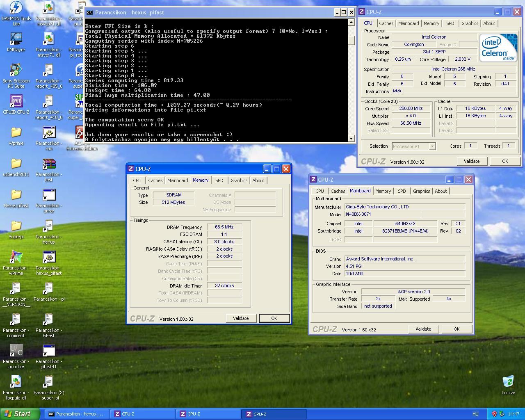
Task: Click Validate in the Memory window
Action: click(241, 318)
